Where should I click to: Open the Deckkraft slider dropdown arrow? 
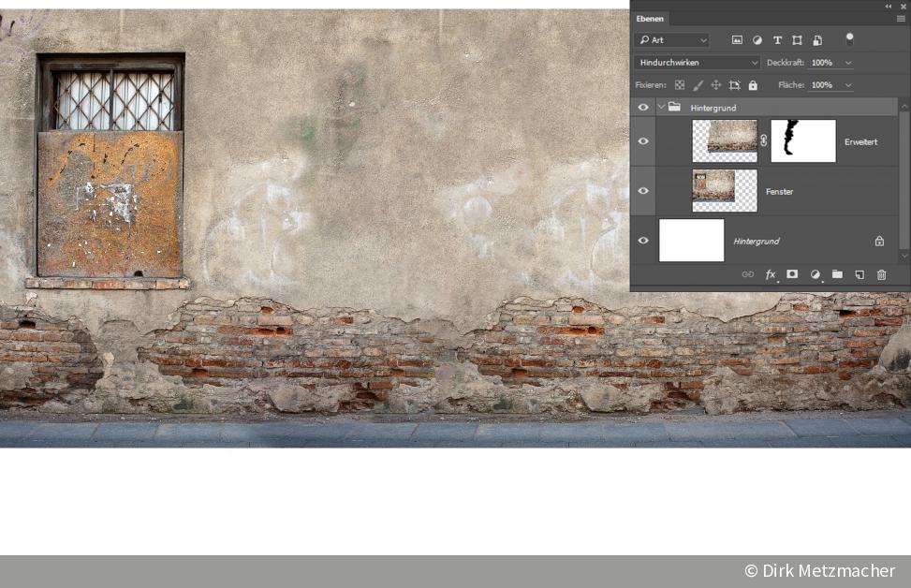(x=848, y=62)
